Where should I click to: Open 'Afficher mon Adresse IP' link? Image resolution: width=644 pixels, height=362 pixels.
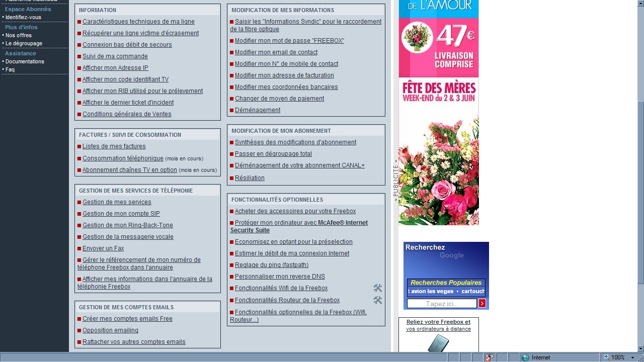(115, 68)
